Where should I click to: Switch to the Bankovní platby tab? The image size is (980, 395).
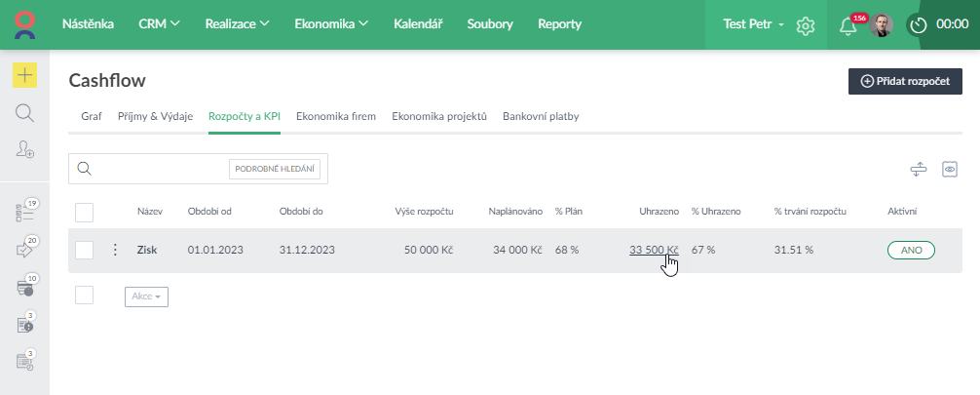[541, 116]
